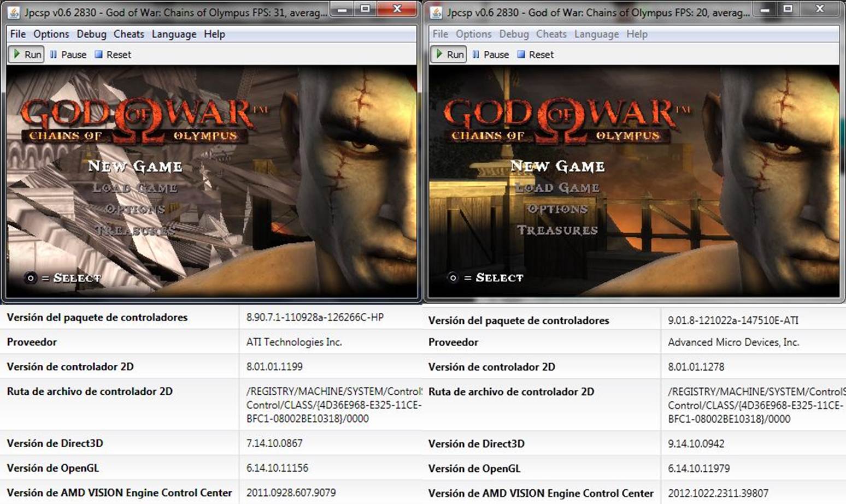Viewport: 846px width, 504px height.
Task: Choose Load Game in the right game screen
Action: (557, 188)
